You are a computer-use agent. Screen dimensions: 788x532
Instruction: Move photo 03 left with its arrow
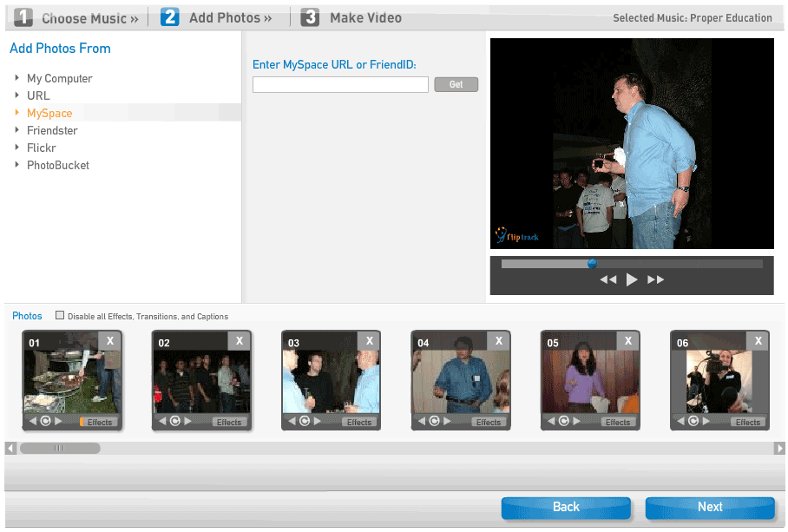coord(292,421)
